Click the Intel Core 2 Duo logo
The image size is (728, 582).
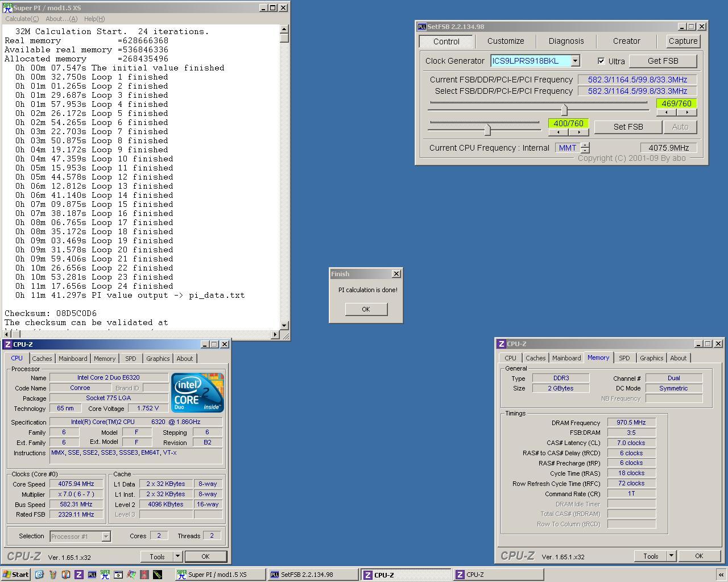[197, 393]
